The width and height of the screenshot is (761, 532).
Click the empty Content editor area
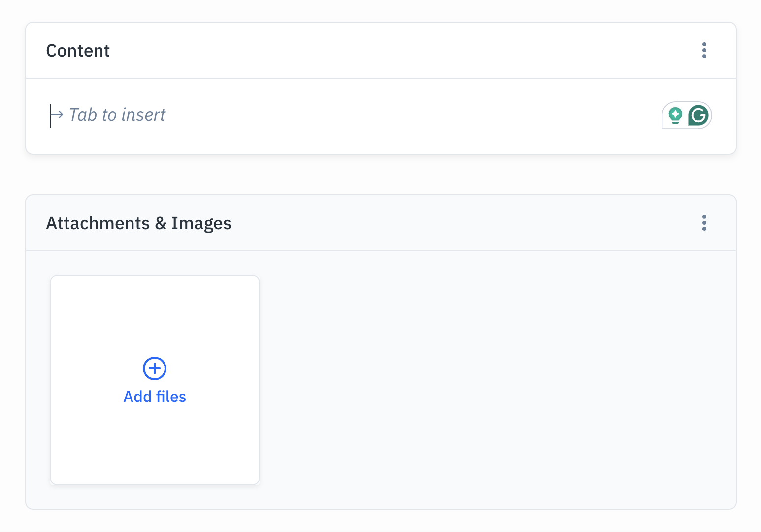click(x=345, y=115)
